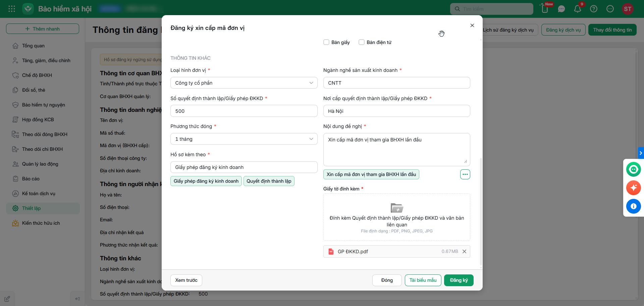Click the Theo dõi chi BHXH icon
The height and width of the screenshot is (306, 644).
[15, 149]
